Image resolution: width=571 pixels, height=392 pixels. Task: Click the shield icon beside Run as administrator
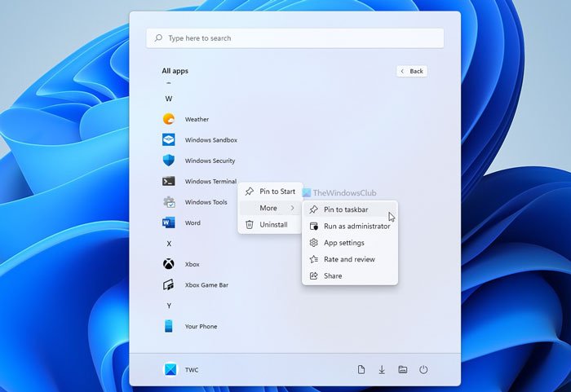[313, 226]
